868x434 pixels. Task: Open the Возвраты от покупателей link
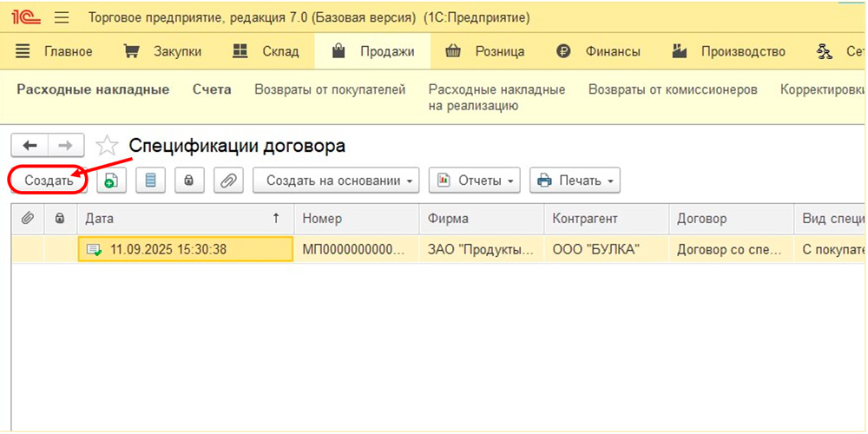(x=330, y=89)
